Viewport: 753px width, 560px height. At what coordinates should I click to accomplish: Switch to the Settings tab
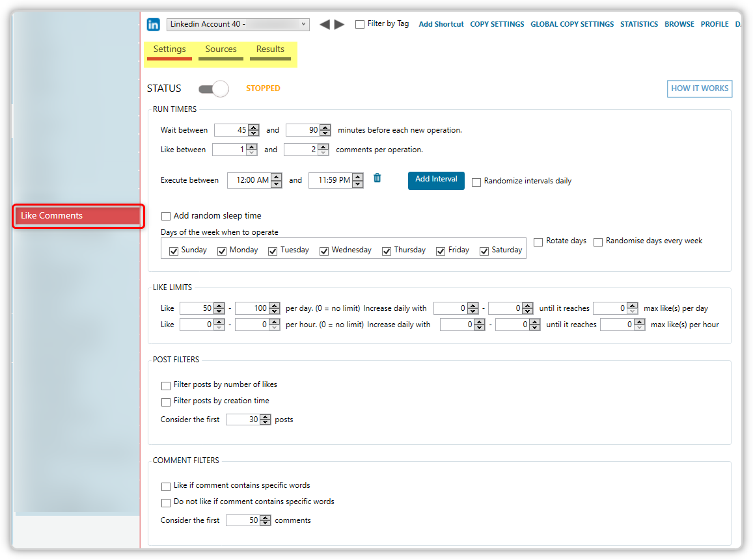(169, 51)
